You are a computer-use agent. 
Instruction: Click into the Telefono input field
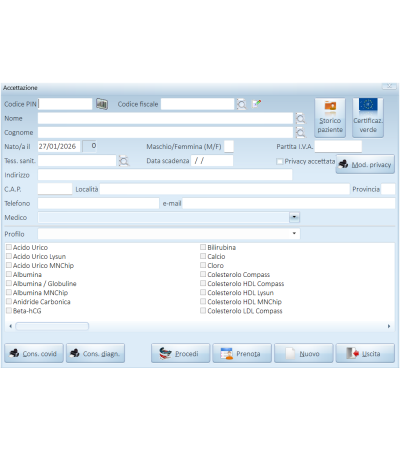[x=98, y=203]
